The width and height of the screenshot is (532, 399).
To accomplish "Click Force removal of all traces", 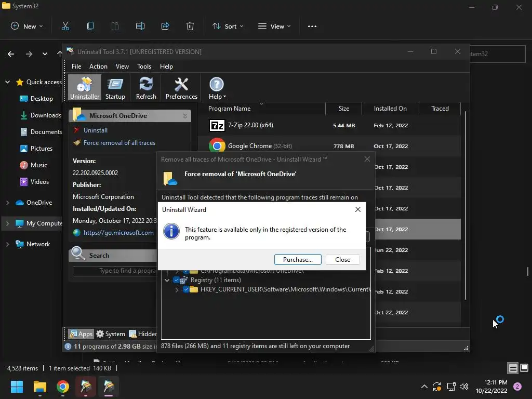I will pyautogui.click(x=119, y=143).
